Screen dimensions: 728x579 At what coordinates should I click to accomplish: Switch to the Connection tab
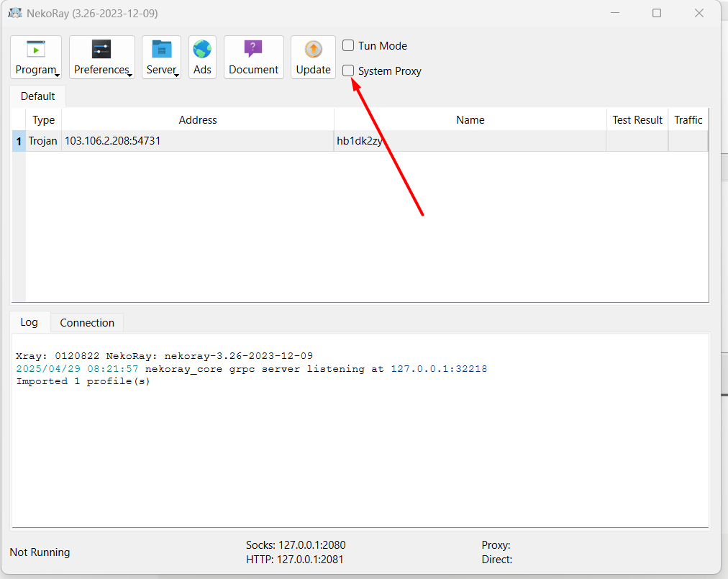pos(87,323)
